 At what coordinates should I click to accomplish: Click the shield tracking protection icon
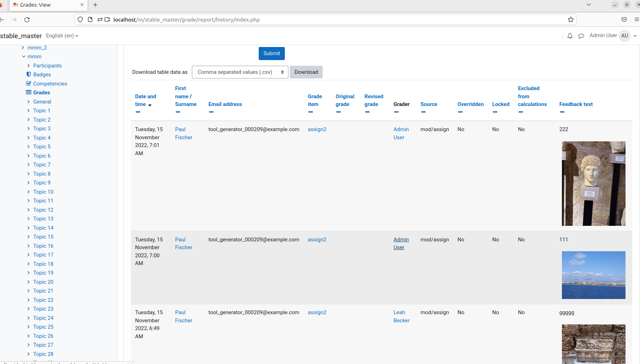(80, 19)
